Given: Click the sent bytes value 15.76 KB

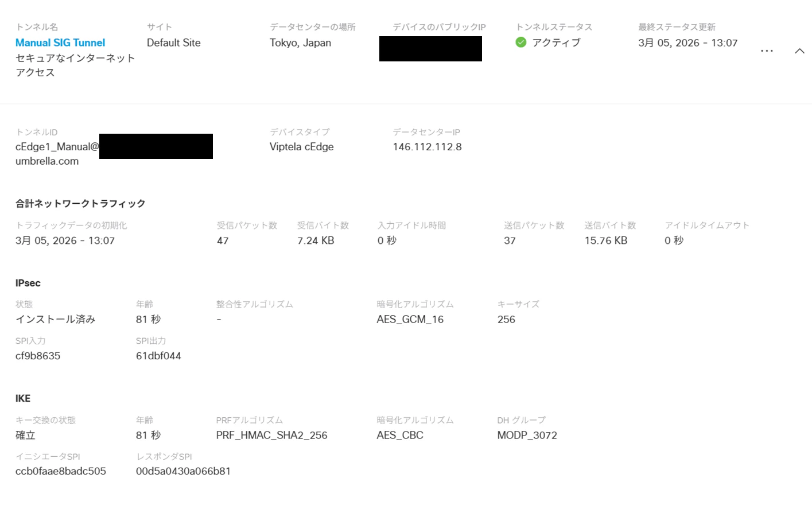Looking at the screenshot, I should pos(605,241).
